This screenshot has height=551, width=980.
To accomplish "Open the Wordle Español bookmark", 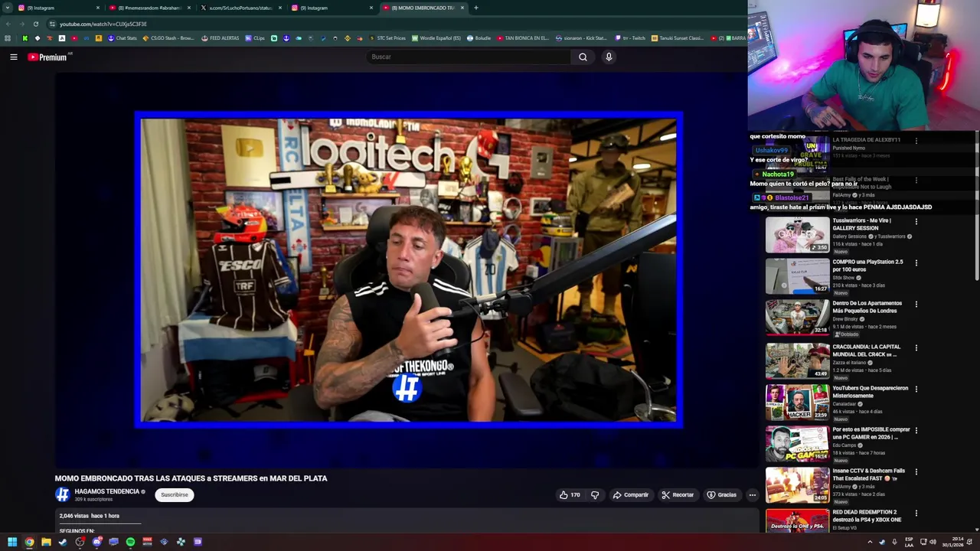I will click(436, 38).
